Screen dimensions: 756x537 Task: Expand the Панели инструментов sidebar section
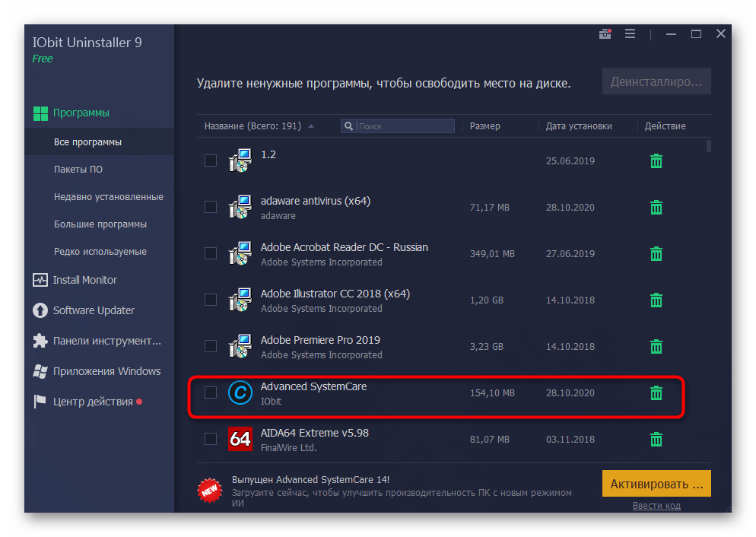[106, 341]
